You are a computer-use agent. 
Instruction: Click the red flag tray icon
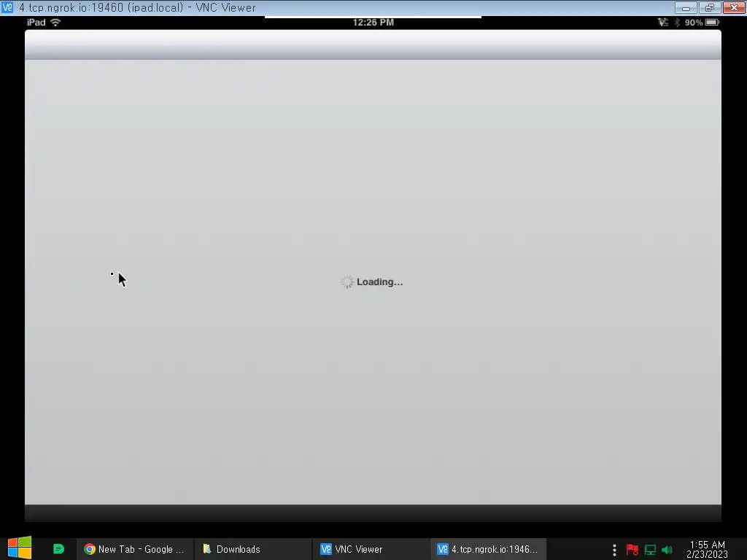coord(632,550)
